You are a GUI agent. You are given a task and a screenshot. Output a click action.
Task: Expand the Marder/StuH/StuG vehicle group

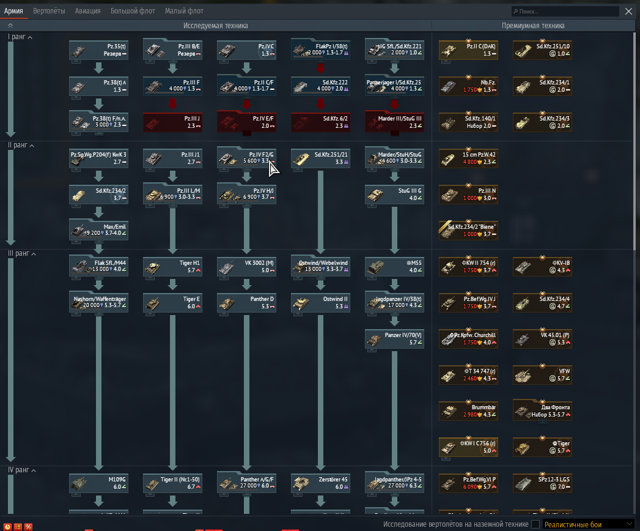pos(394,158)
